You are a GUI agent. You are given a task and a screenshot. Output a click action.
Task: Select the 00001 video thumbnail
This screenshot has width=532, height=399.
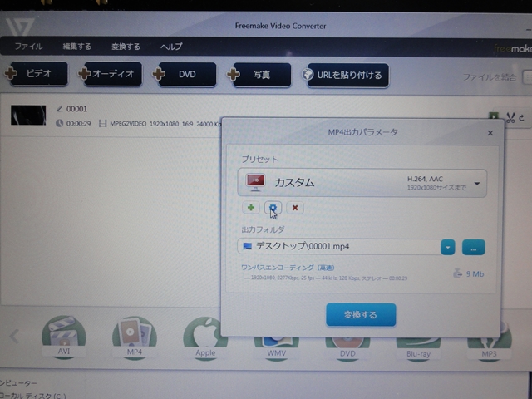pos(28,115)
